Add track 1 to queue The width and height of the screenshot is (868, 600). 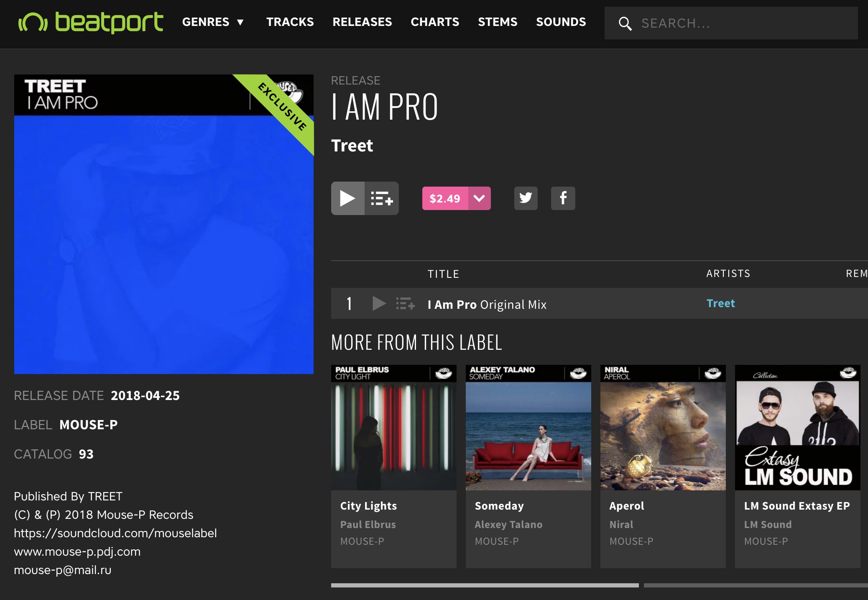tap(405, 303)
